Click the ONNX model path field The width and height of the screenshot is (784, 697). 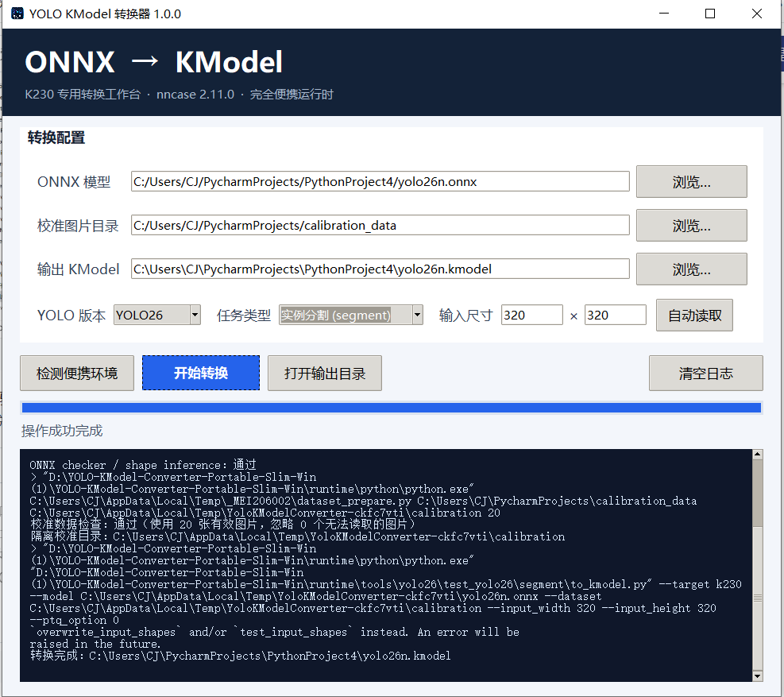380,182
